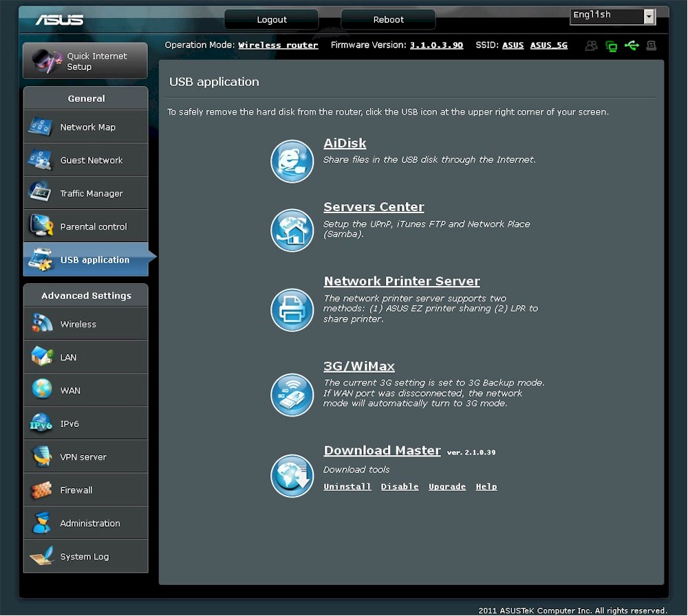
Task: Click the Logout button
Action: point(272,20)
